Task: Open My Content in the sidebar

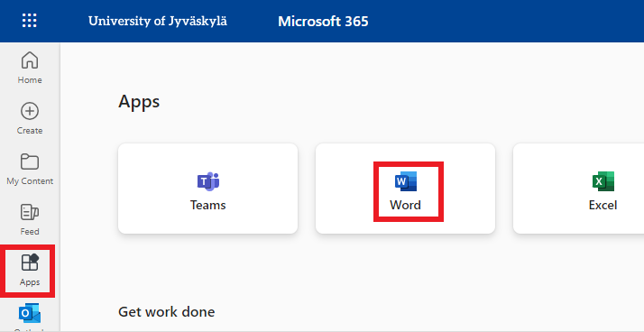Action: tap(30, 170)
